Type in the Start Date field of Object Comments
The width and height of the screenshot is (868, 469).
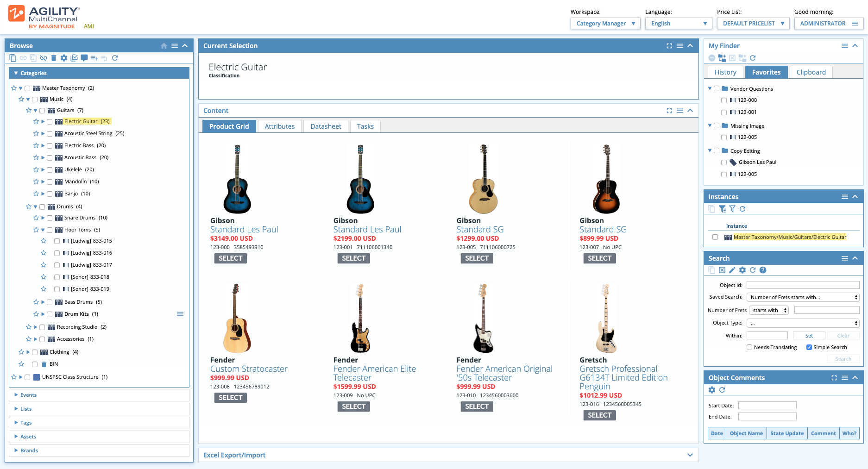click(767, 405)
